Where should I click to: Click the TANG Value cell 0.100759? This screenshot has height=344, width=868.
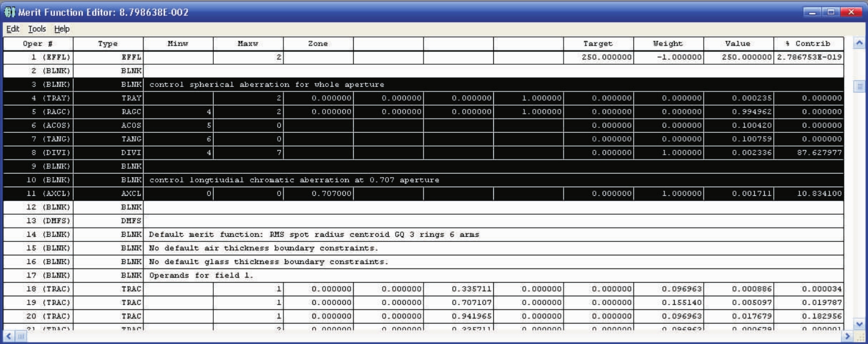(x=739, y=139)
